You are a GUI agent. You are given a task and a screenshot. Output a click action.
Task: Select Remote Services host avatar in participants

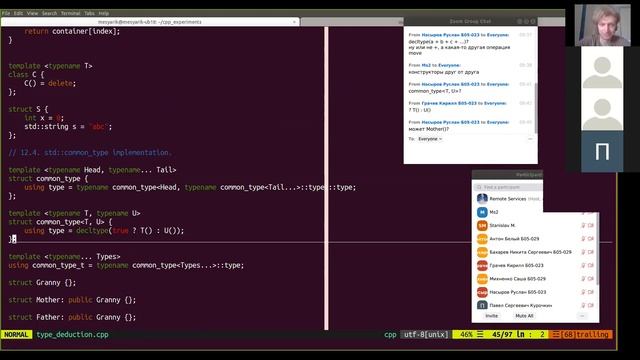[x=482, y=199]
